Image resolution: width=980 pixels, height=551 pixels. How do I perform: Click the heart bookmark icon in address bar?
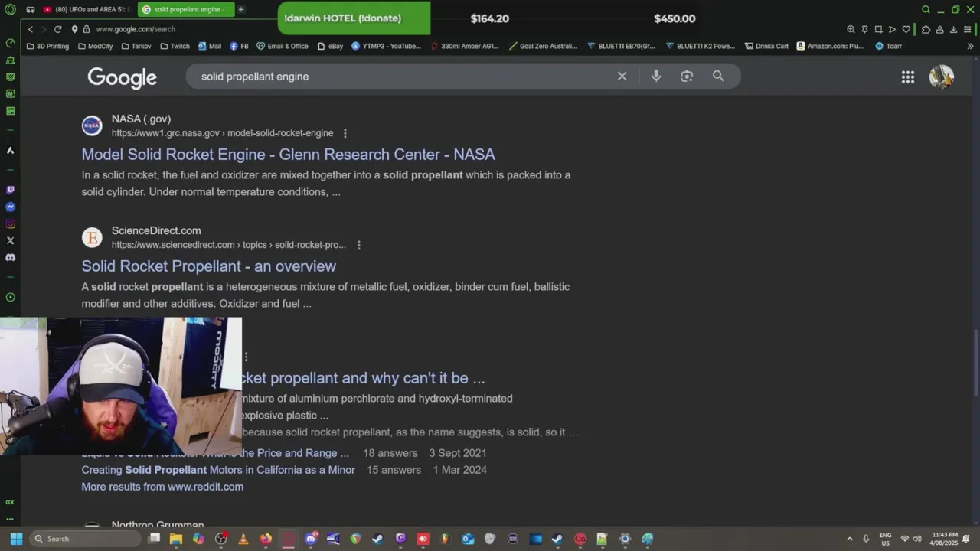pos(906,29)
